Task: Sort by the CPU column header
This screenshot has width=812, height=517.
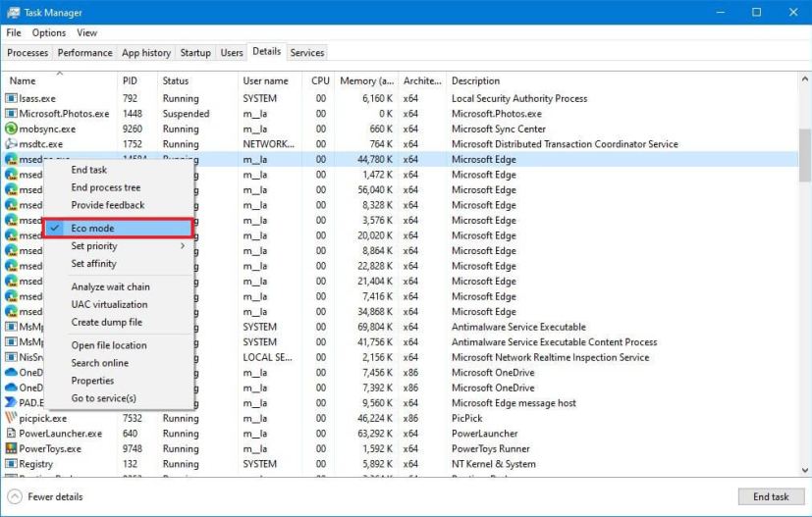Action: pos(318,80)
